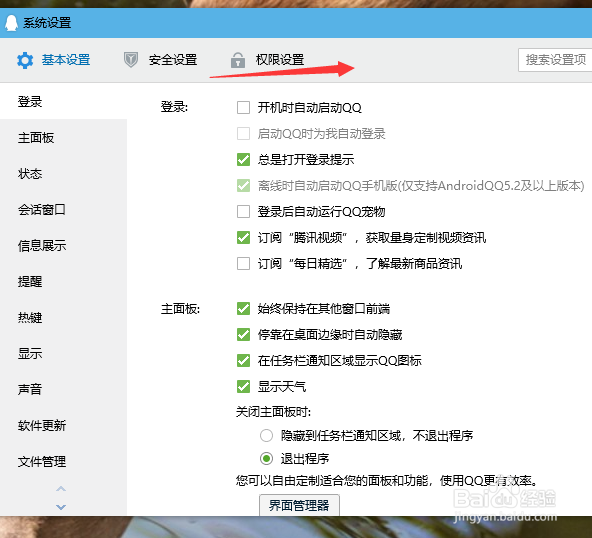Screen dimensions: 592x538
Task: Focus the 搜索设置项 search field
Action: pos(555,60)
